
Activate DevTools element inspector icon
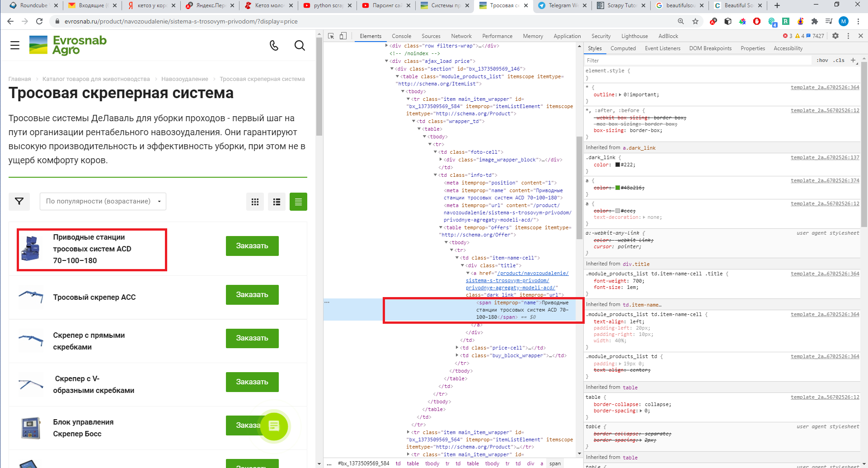click(331, 36)
